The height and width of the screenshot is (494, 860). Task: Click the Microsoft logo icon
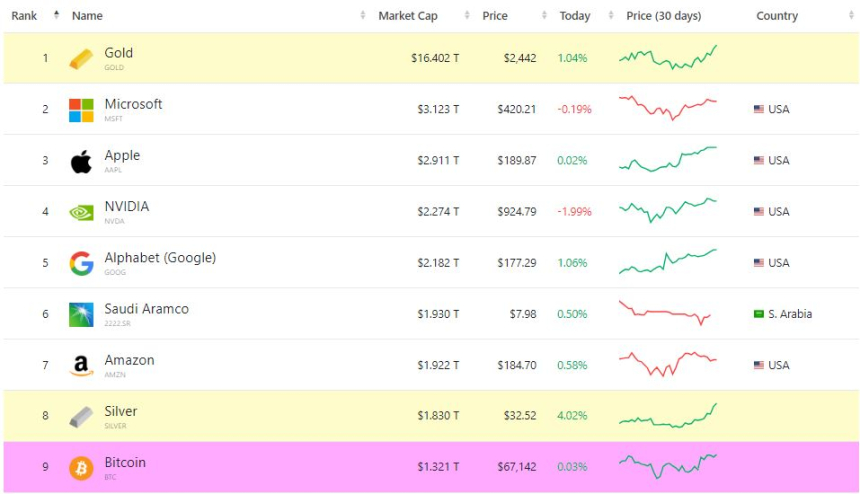click(81, 110)
